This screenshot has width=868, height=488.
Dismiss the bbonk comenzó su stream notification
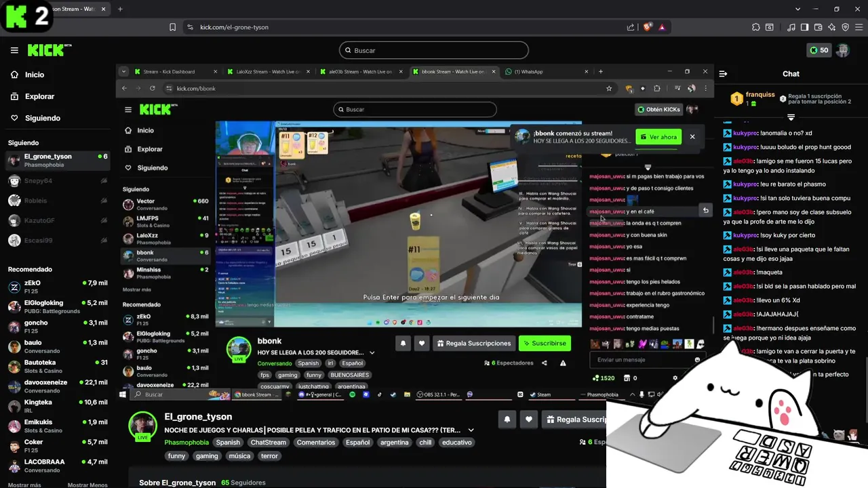pyautogui.click(x=692, y=136)
